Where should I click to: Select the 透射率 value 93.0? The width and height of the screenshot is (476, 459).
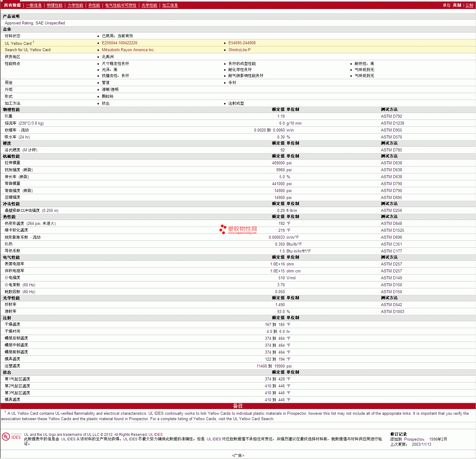(x=281, y=312)
